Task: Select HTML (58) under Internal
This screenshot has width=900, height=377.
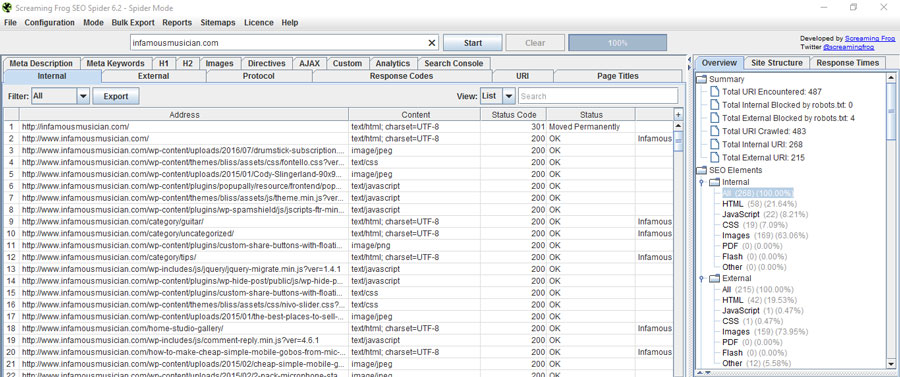Action: click(x=759, y=204)
